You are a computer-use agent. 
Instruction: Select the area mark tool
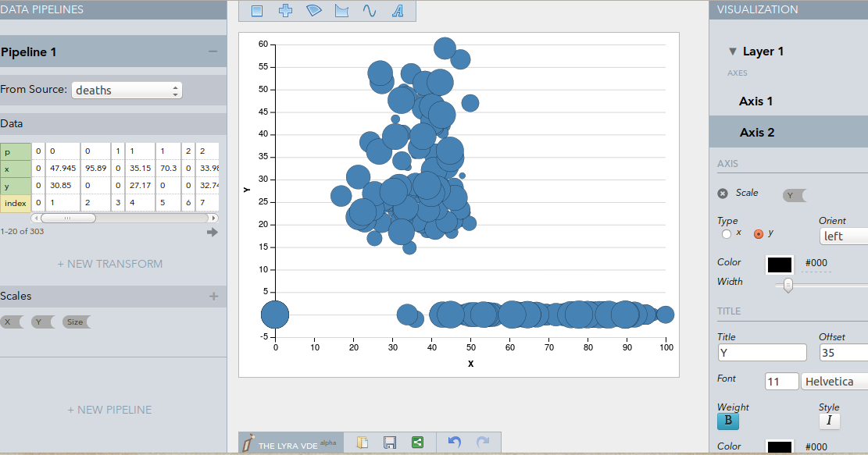click(x=341, y=11)
